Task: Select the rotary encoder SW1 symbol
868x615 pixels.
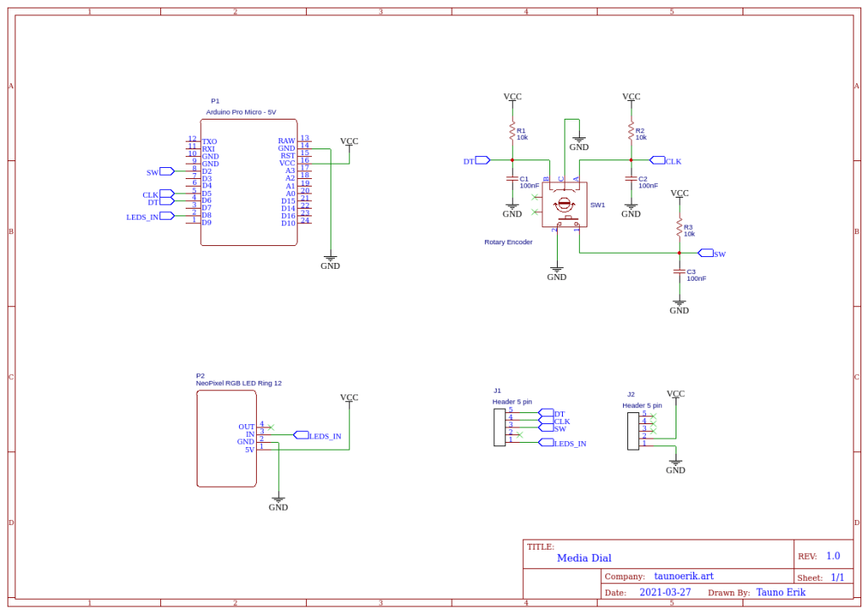Action: tap(563, 204)
